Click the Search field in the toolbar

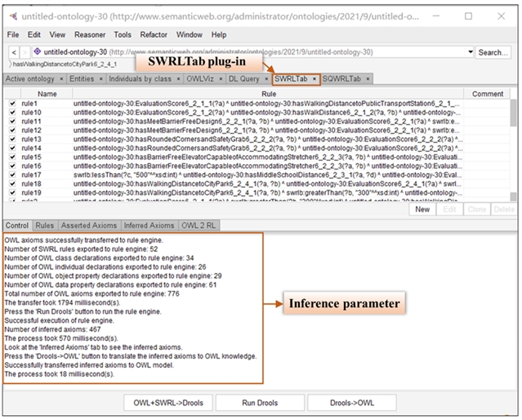[x=493, y=52]
